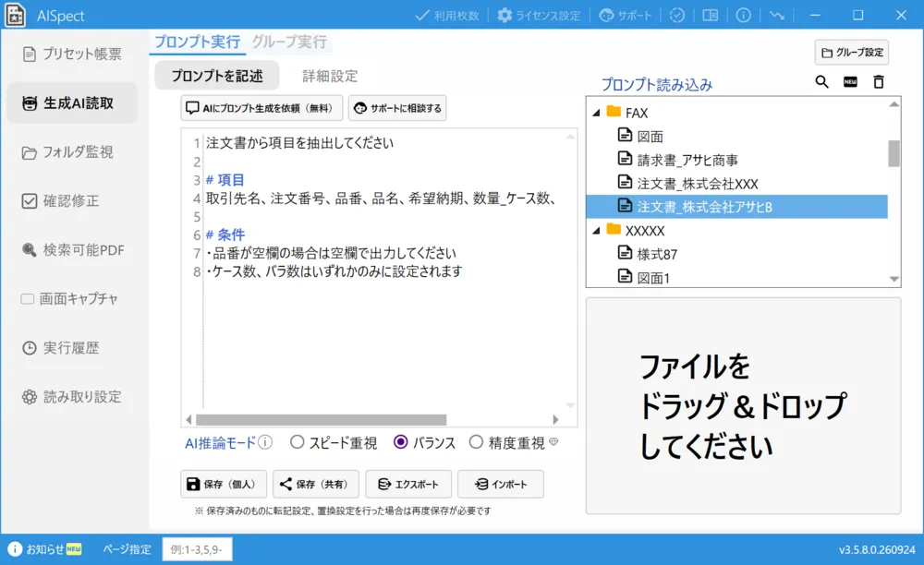
Task: Click the NEW badge icon above prompt list
Action: point(850,82)
